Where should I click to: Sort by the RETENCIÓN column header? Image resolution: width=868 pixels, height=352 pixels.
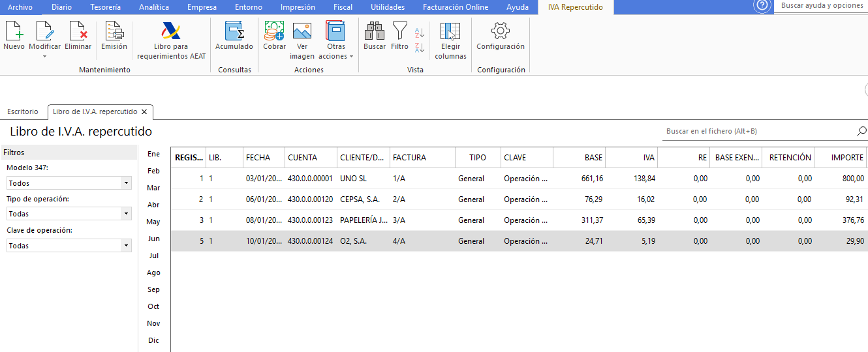(788, 157)
